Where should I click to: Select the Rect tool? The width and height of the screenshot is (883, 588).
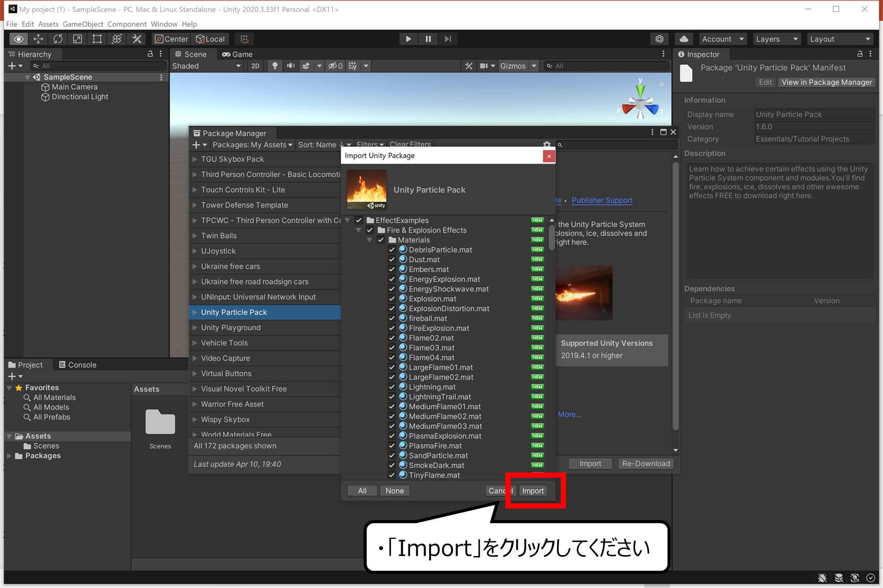[97, 39]
